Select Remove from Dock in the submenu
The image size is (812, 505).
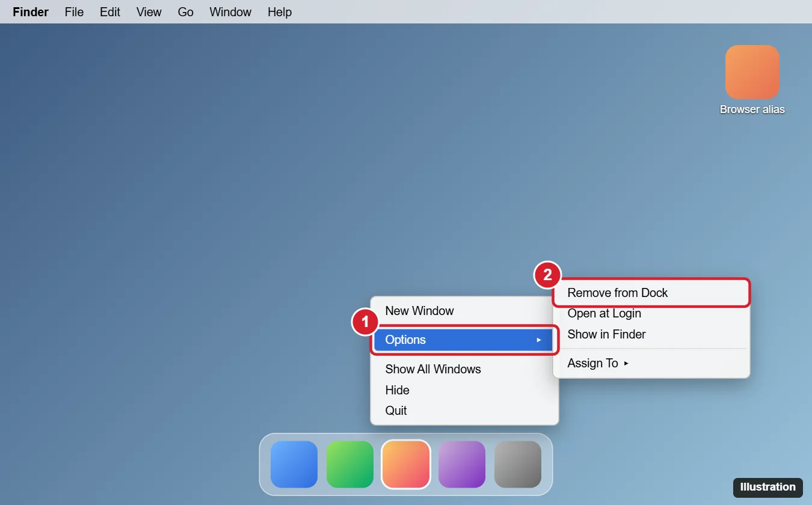(651, 293)
